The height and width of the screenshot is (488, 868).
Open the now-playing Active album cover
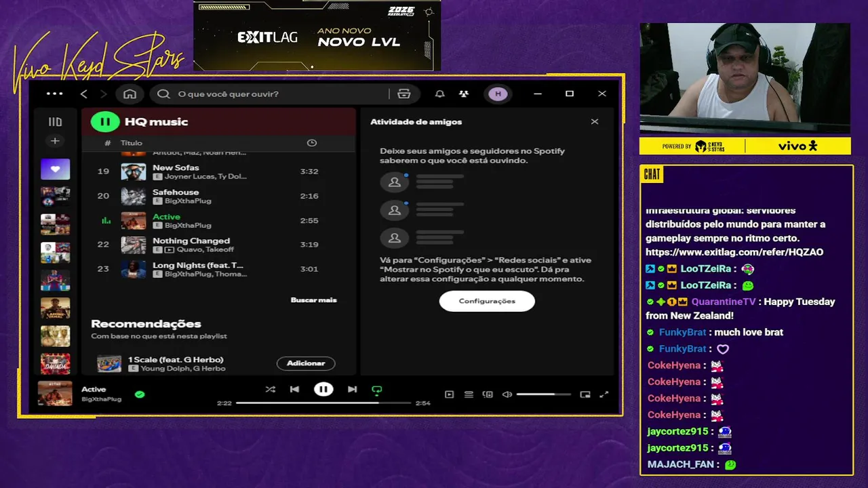tap(55, 394)
